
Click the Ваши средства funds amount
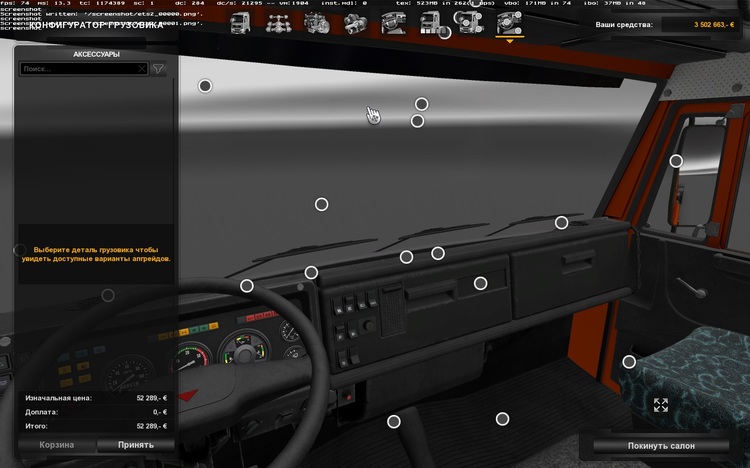point(714,24)
